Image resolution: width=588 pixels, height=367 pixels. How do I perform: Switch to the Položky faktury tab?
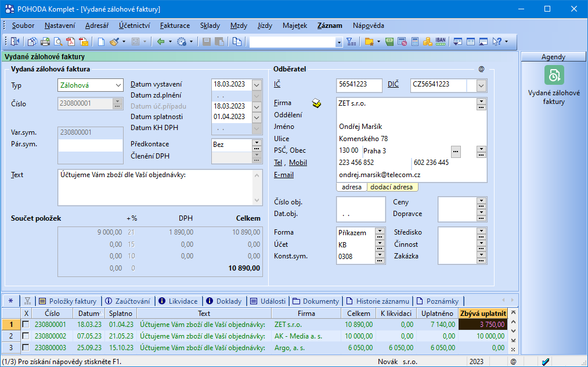(68, 301)
